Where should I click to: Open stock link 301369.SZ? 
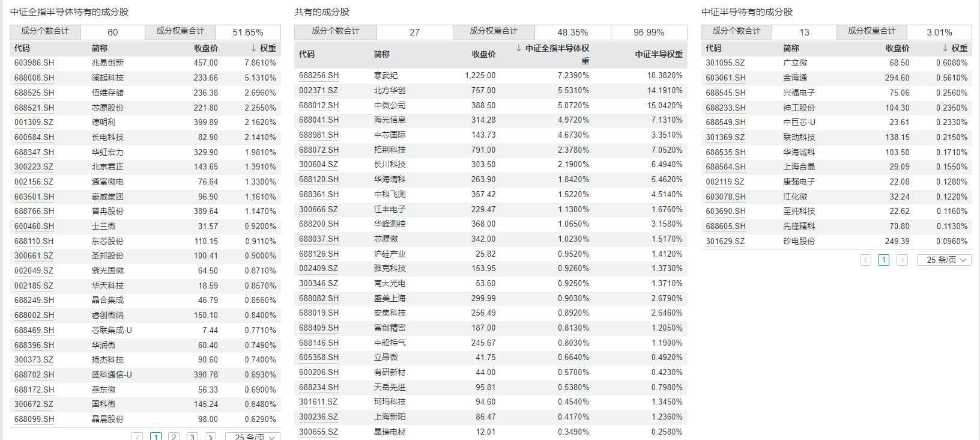725,137
